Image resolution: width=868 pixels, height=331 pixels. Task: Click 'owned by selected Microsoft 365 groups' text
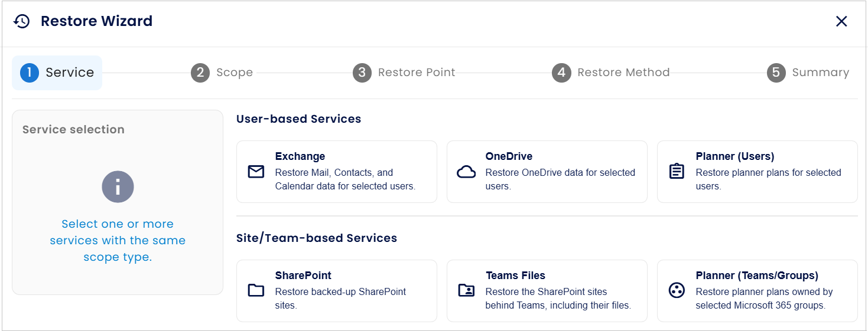(x=765, y=299)
